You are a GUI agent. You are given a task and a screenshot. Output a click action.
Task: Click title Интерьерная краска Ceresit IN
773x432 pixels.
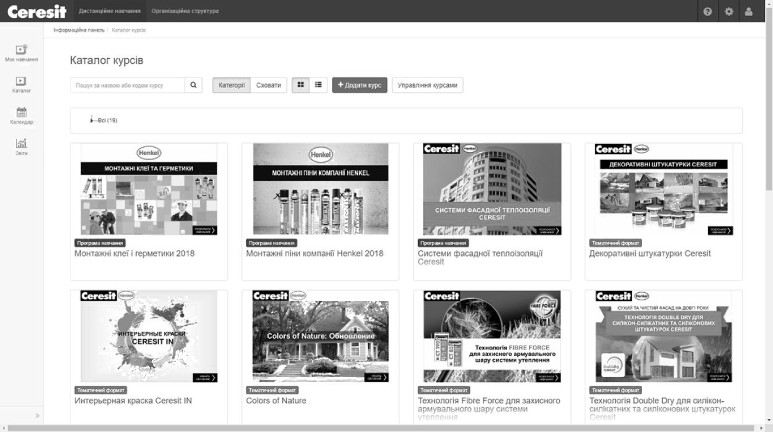[x=133, y=401]
